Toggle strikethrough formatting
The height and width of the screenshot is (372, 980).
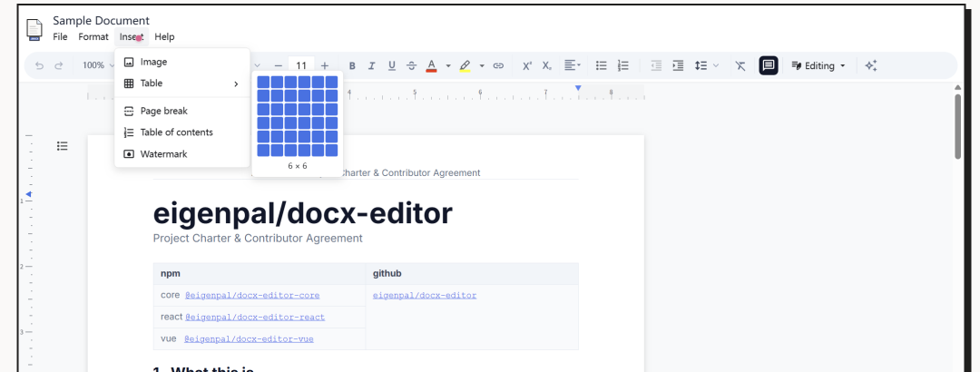pyautogui.click(x=411, y=65)
